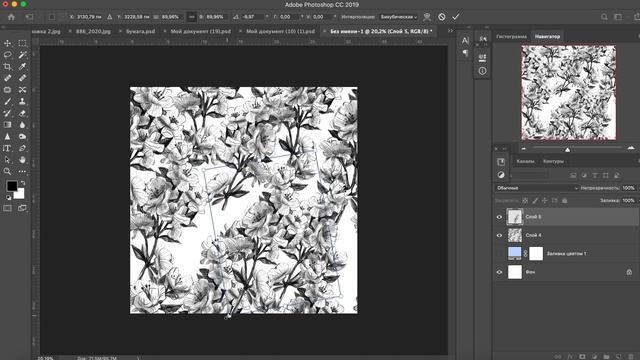
Task: Select the Crop tool
Action: 7,67
